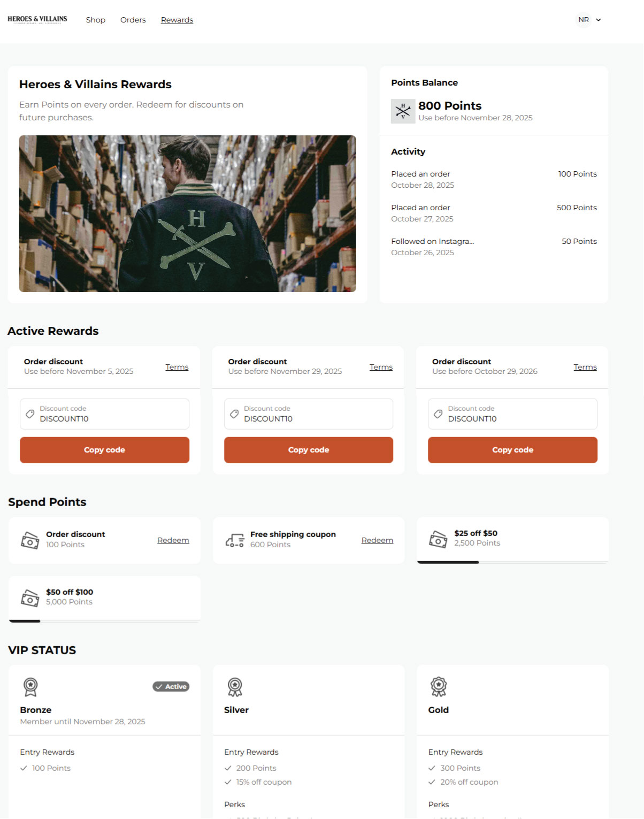Click the Heroes & Villains logo

pos(37,20)
